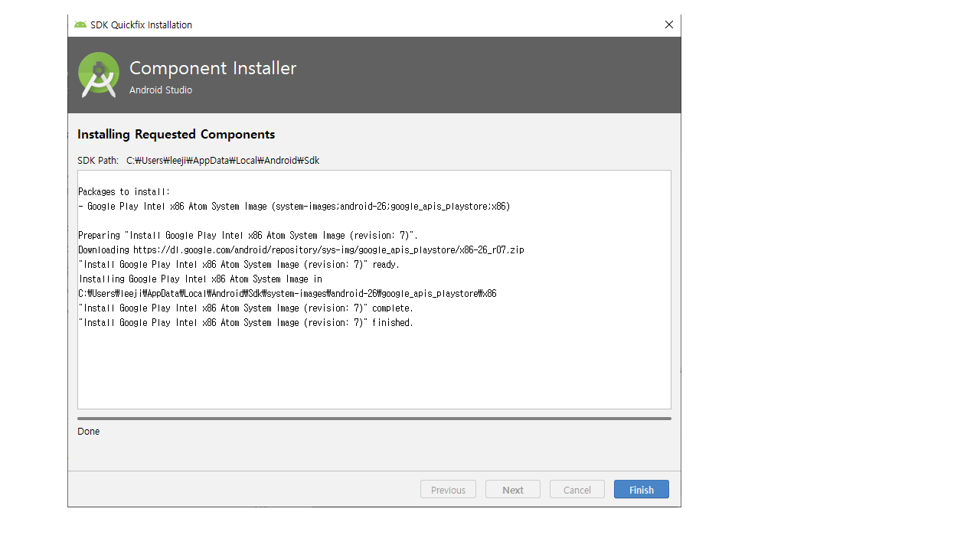Click the greyed-out Previous button
This screenshot has height=551, width=980.
tap(448, 490)
